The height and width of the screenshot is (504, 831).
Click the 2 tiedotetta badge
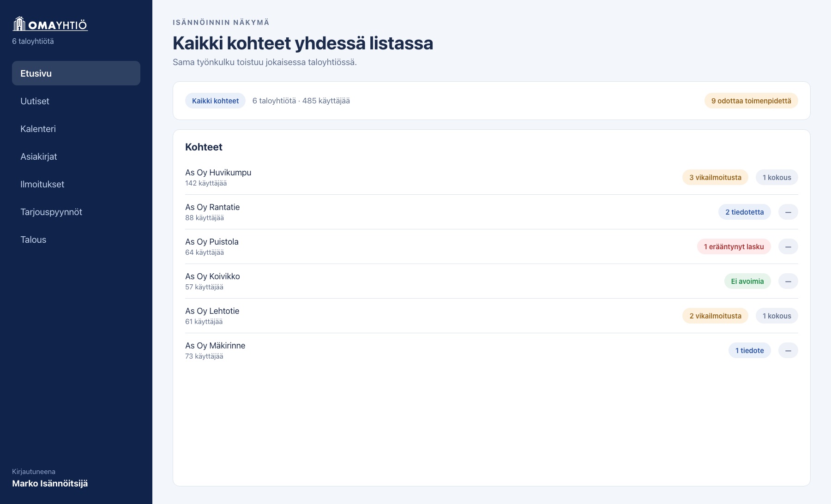(x=745, y=212)
